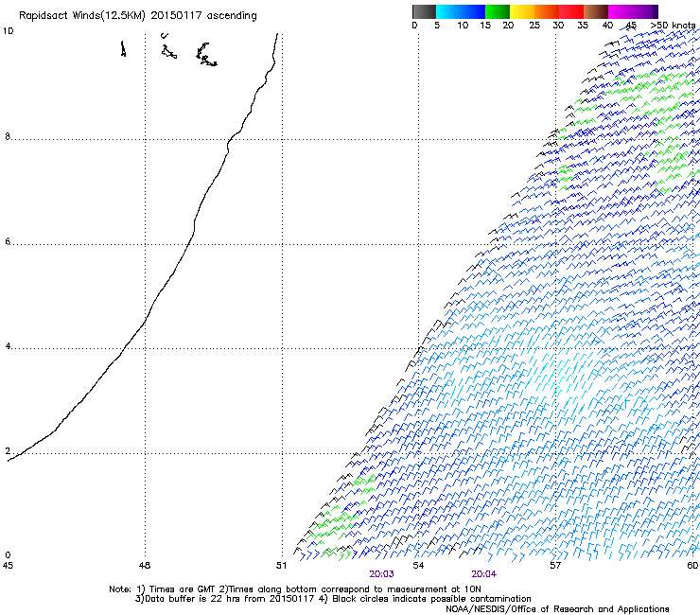
Task: Click the '40' label under the color bar
Action: (607, 26)
